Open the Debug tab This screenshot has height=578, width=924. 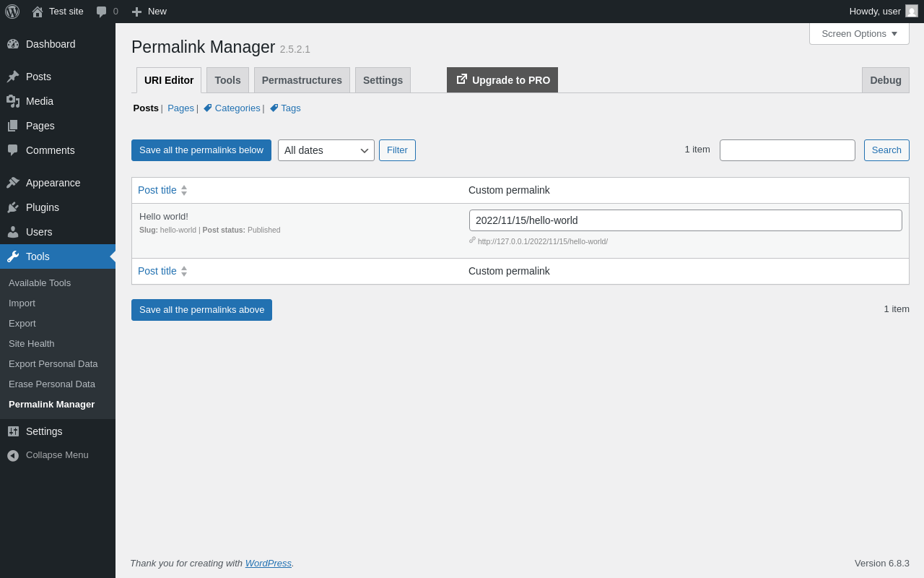click(886, 80)
